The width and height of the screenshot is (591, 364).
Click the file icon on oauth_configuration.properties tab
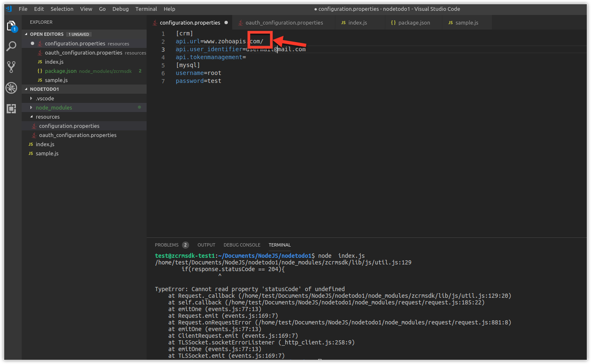coord(240,22)
